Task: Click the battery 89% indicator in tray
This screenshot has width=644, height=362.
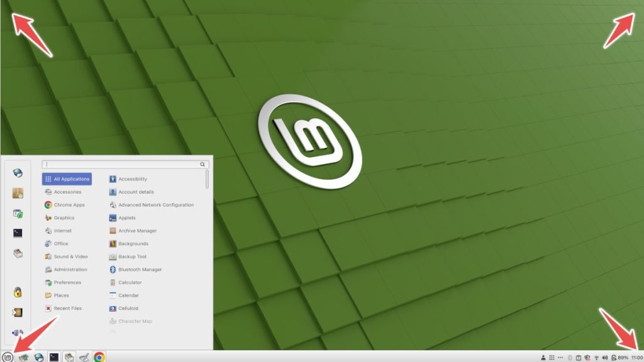Action: (619, 358)
